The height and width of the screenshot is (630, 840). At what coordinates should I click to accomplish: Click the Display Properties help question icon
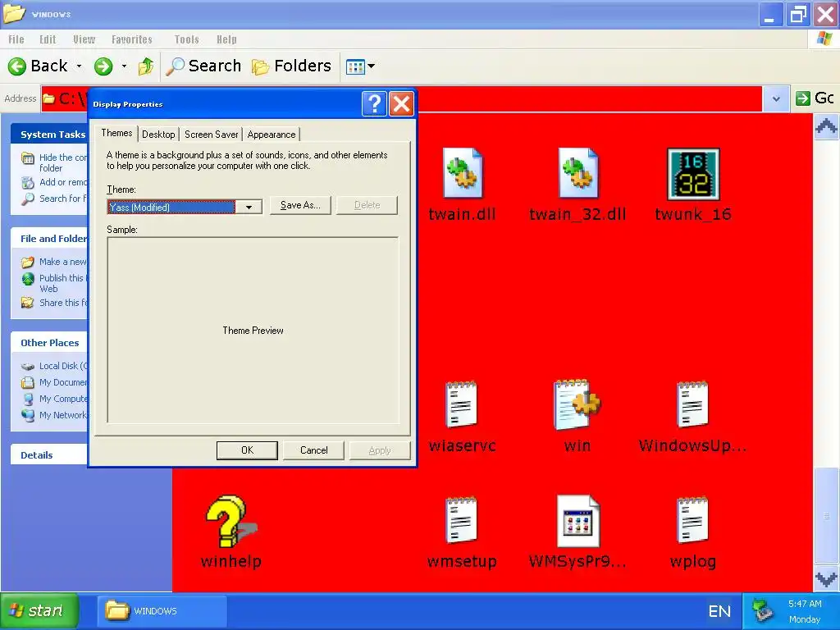(374, 103)
